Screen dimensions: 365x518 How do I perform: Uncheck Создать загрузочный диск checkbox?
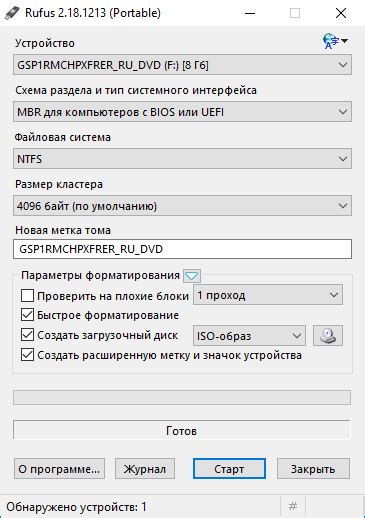pos(27,335)
